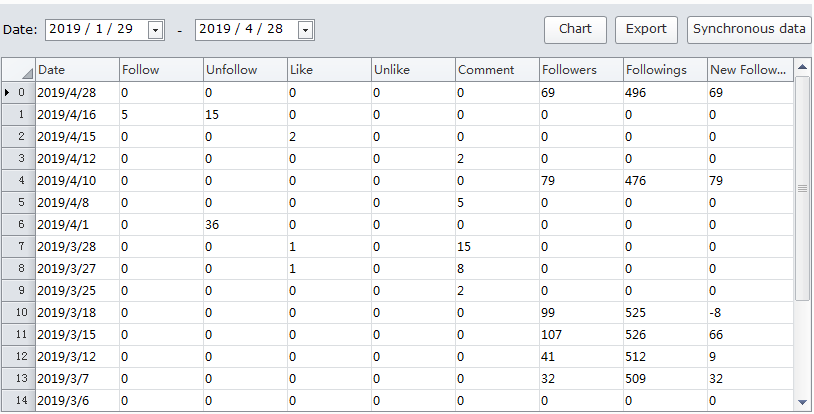Click Unfollow value 15 on 2019/4/16
Screen dimensions: 814x414
coord(246,114)
